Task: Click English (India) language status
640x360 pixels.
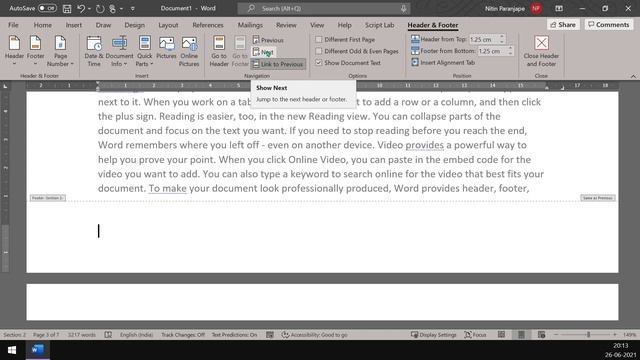Action: coord(136,335)
